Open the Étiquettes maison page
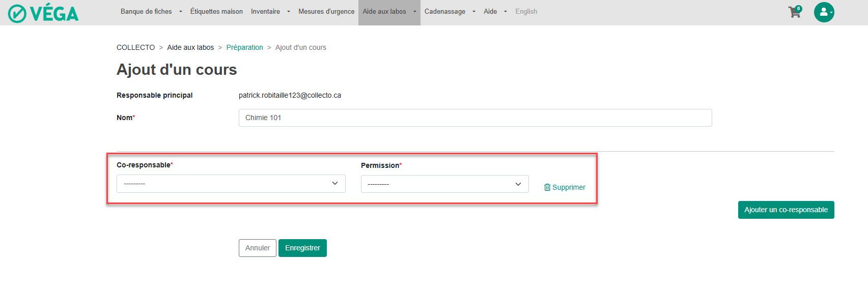Image resolution: width=868 pixels, height=289 pixels. (216, 12)
